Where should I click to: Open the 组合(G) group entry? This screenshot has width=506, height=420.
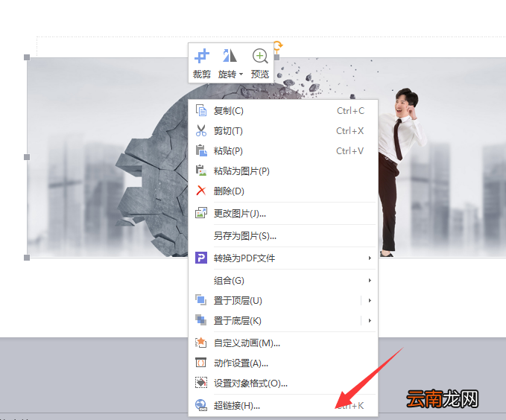click(282, 280)
